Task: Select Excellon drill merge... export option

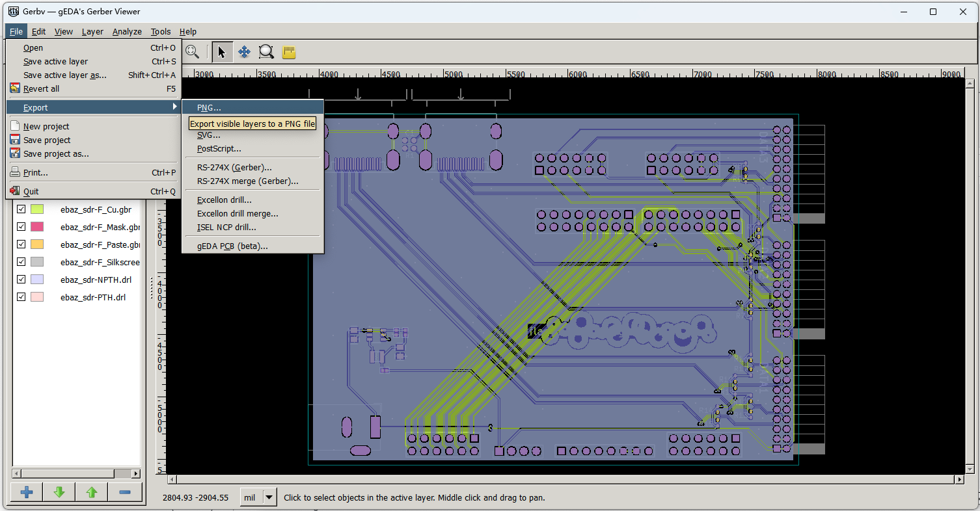Action: (x=238, y=214)
